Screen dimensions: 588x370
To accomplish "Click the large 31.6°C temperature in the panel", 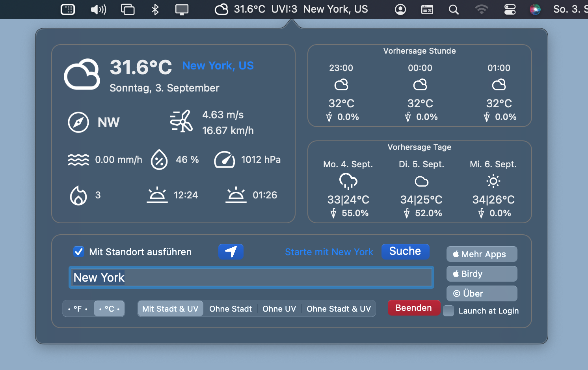I will (x=141, y=67).
